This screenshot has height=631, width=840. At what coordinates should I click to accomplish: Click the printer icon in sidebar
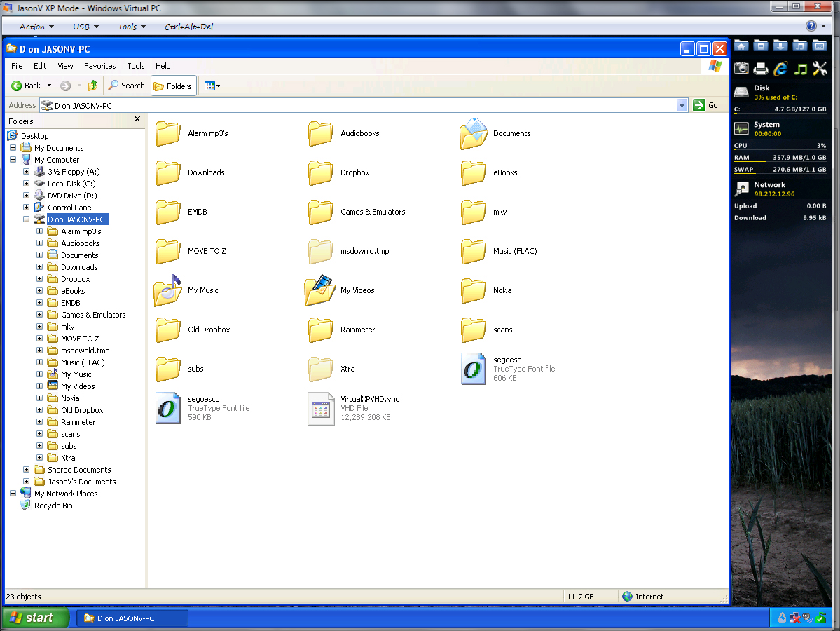(761, 69)
